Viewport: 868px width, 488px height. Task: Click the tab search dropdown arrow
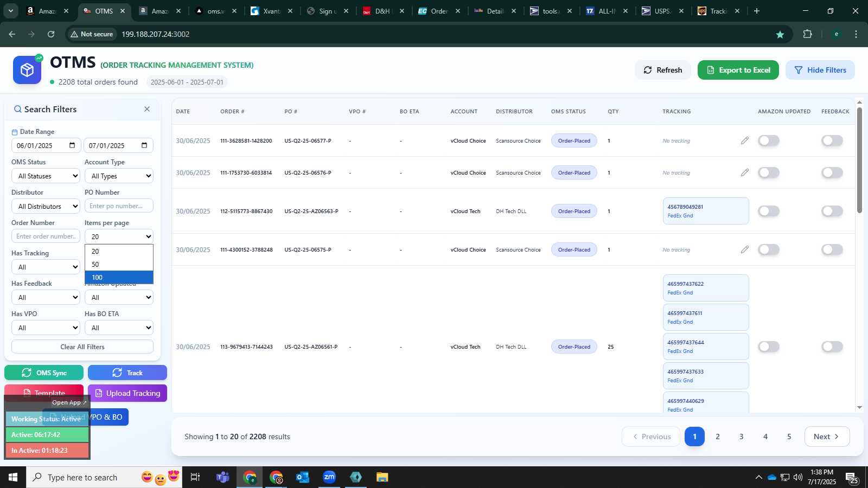(x=10, y=11)
